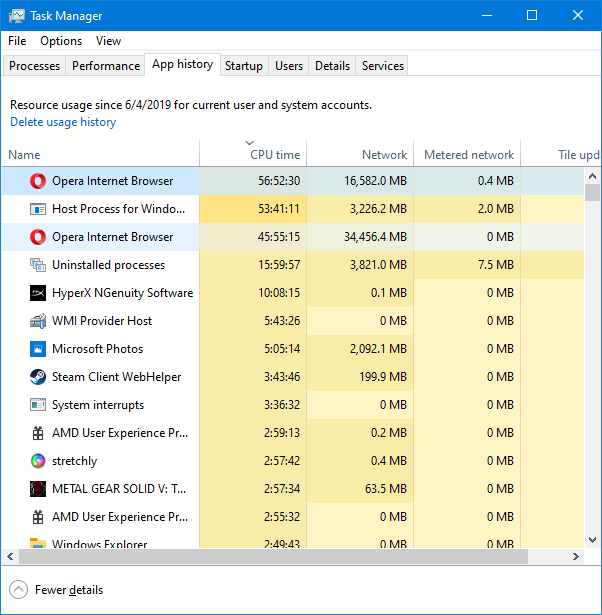This screenshot has width=602, height=615.
Task: Sort by the Metered network column header
Action: pos(467,153)
